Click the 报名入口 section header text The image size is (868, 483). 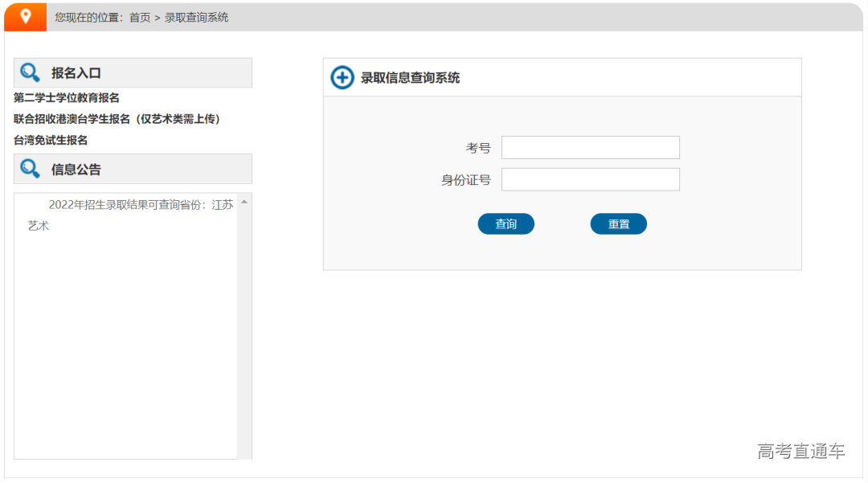tap(76, 73)
